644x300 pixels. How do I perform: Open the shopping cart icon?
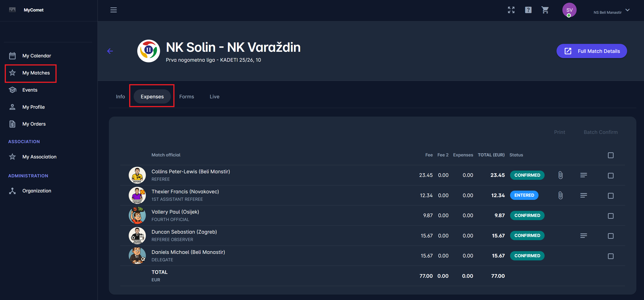click(545, 10)
